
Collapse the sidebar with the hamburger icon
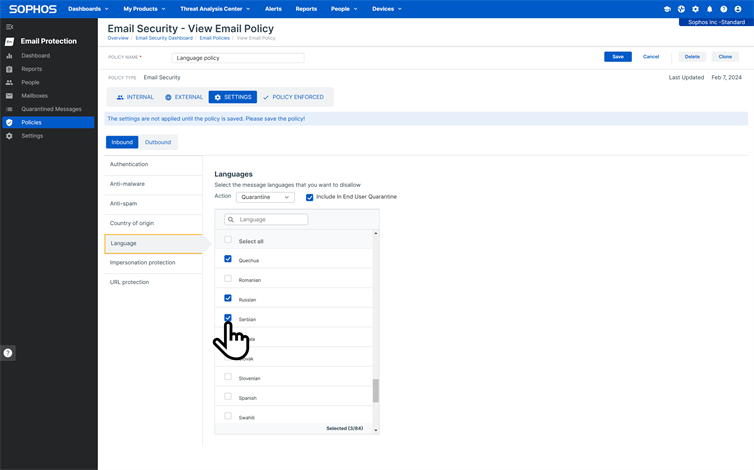[x=10, y=27]
